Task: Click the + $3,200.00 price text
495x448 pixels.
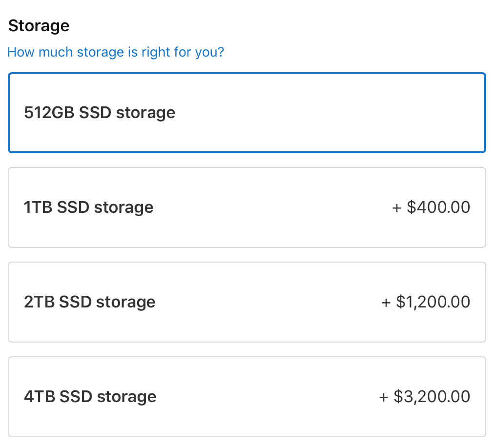Action: 425,396
